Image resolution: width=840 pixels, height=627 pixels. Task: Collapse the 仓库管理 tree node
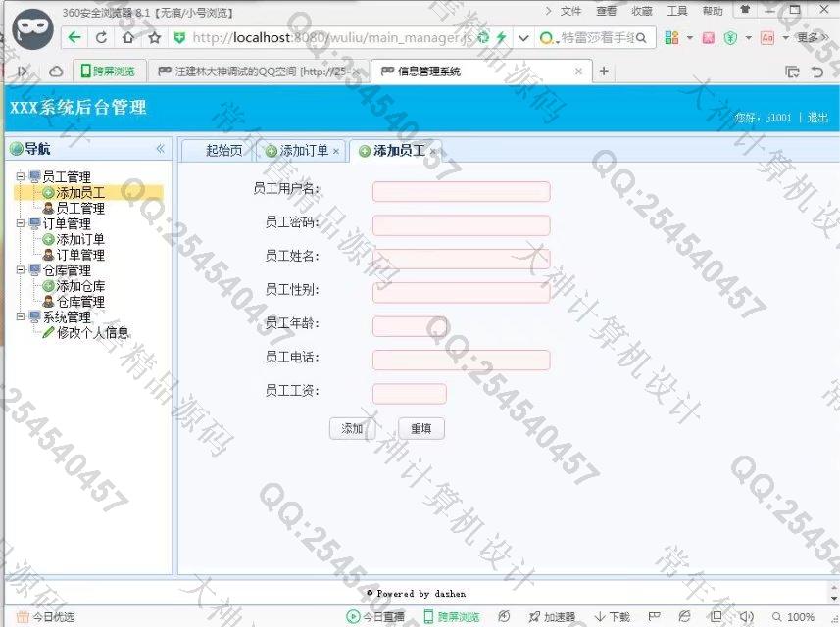pyautogui.click(x=20, y=269)
